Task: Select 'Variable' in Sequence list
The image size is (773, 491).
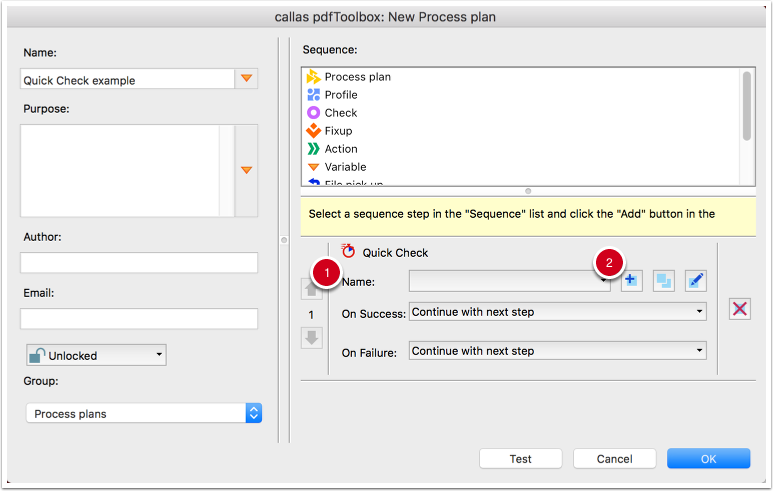Action: pyautogui.click(x=345, y=167)
